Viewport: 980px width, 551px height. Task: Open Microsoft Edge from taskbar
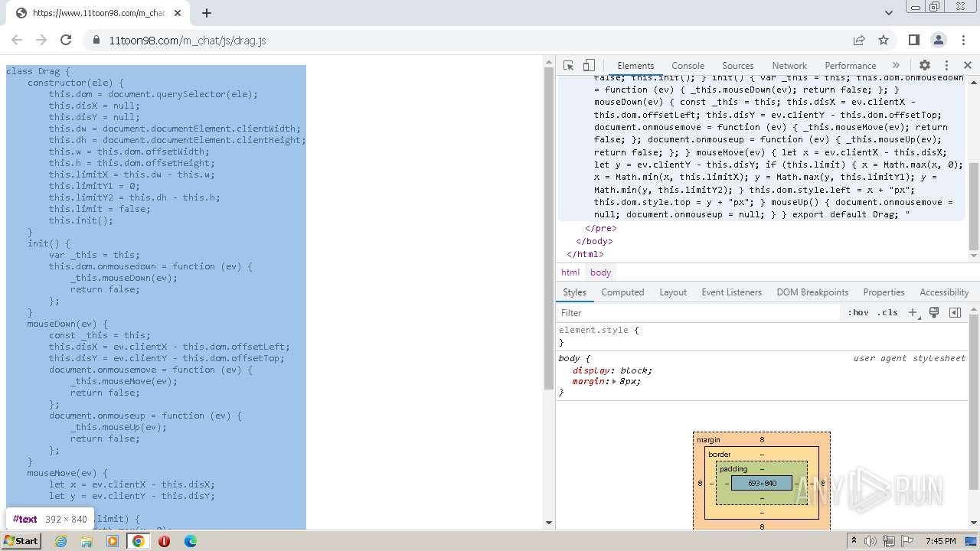191,540
